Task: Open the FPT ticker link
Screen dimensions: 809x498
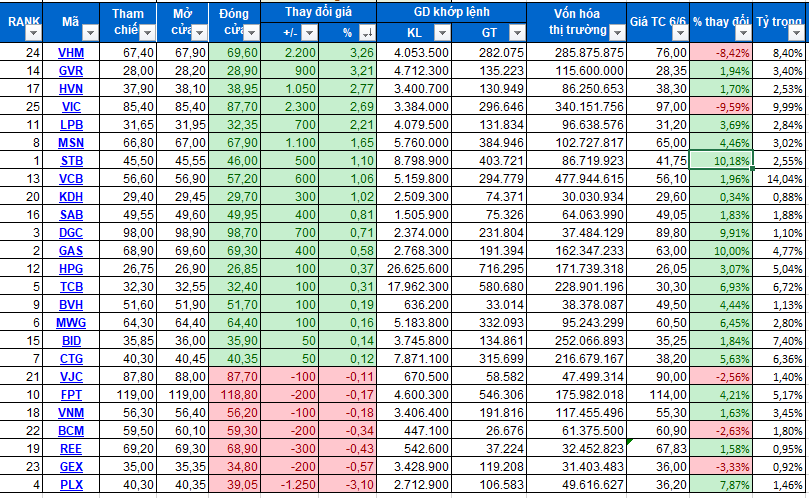Action: point(71,395)
